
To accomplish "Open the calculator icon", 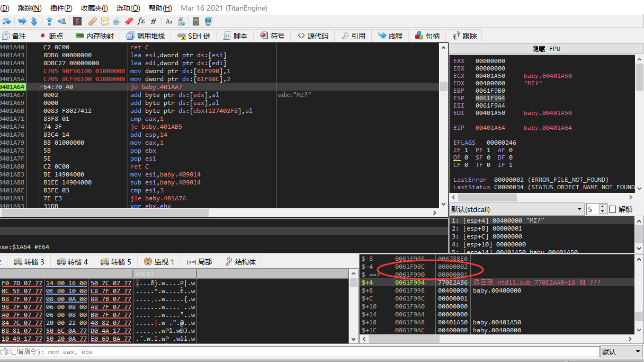I will tap(196, 21).
